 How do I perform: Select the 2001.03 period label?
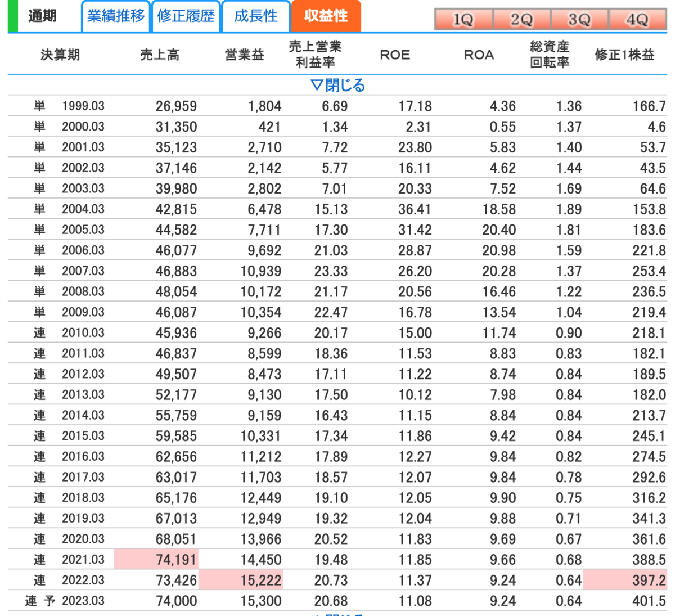83,147
